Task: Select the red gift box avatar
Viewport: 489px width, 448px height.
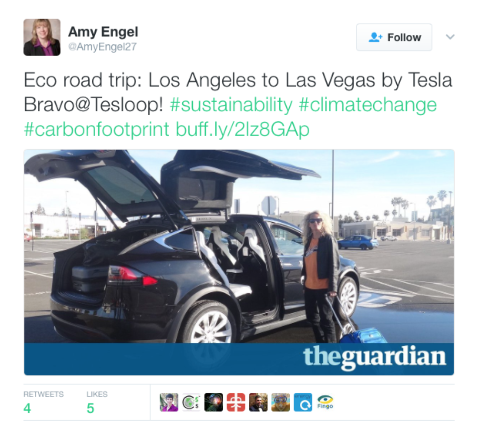Action: [x=236, y=402]
